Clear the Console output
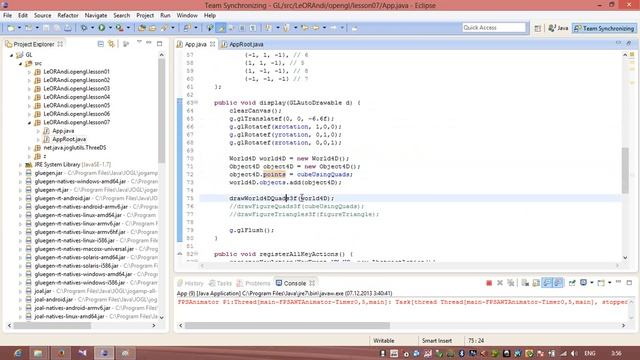This screenshot has height=360, width=640. (x=525, y=283)
